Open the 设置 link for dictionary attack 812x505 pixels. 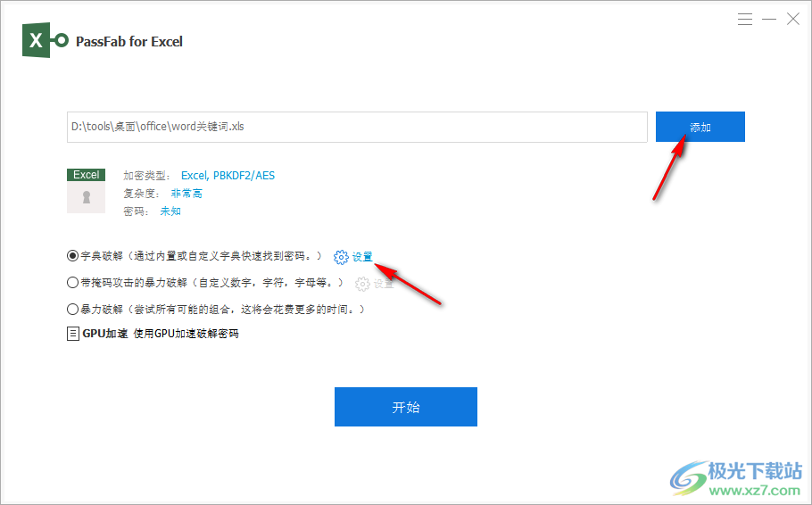[362, 257]
